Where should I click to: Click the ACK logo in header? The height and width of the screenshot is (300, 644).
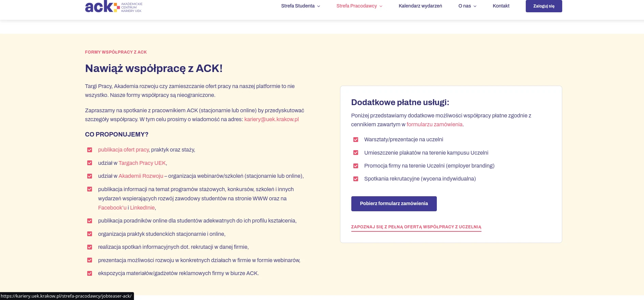click(x=113, y=6)
